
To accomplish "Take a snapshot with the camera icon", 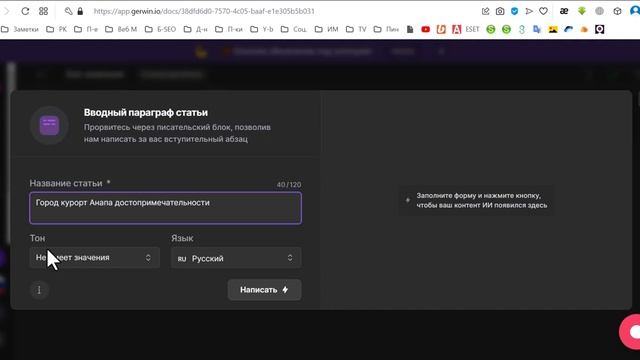I will point(500,11).
